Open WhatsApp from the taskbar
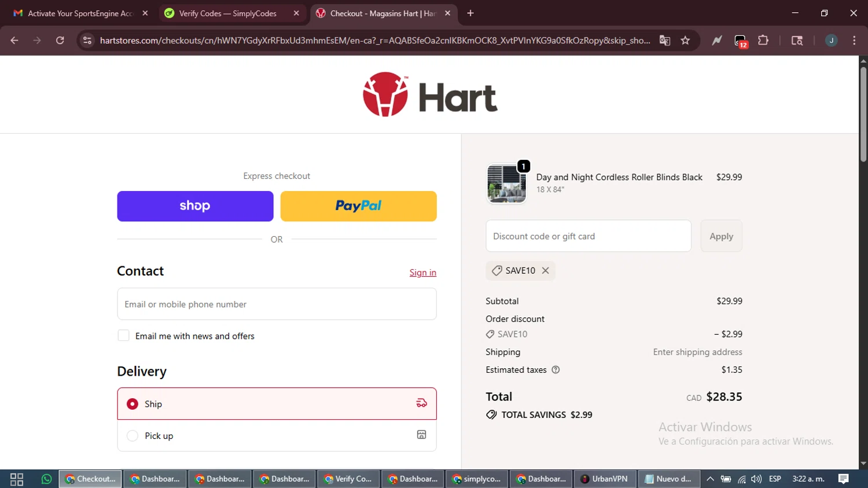 tap(46, 479)
